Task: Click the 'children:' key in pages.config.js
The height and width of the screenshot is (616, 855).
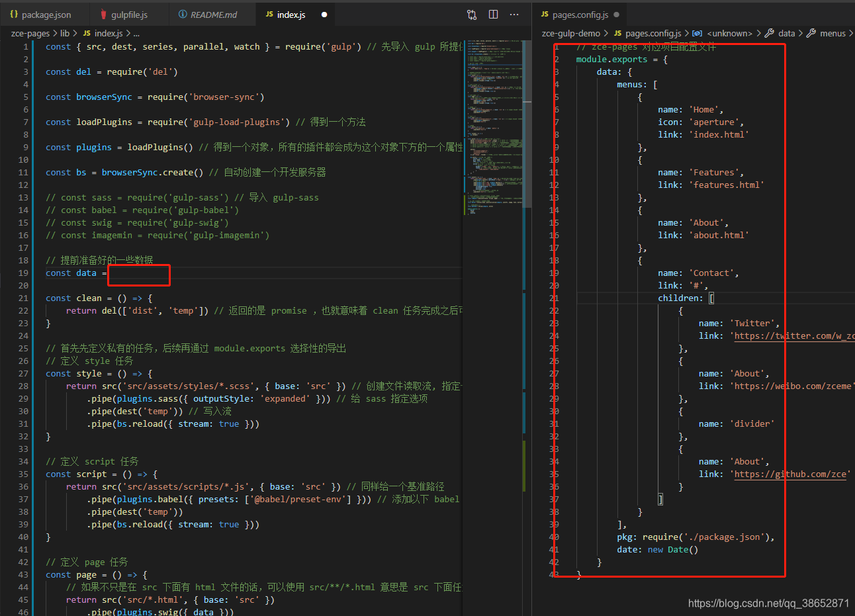Action: (x=682, y=298)
